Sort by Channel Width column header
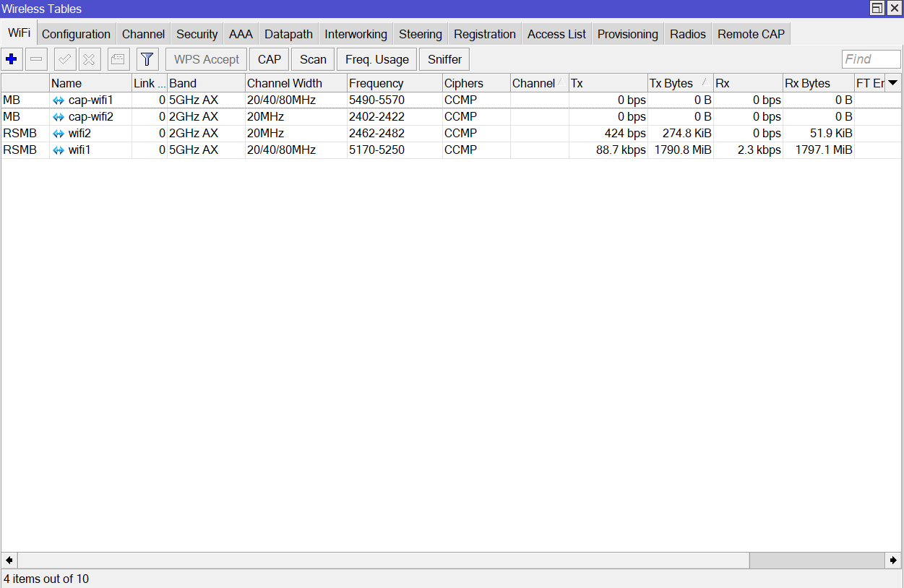 296,83
